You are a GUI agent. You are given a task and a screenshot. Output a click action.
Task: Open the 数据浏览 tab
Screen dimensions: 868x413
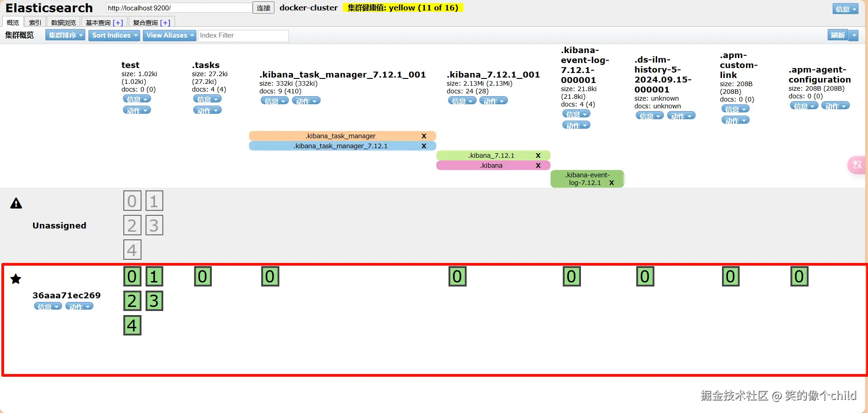(x=63, y=22)
